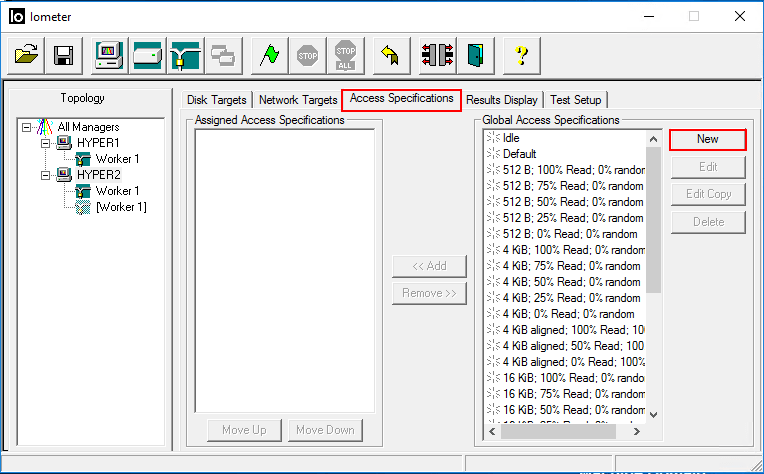
Task: Start tests with the green flag
Action: (x=269, y=56)
